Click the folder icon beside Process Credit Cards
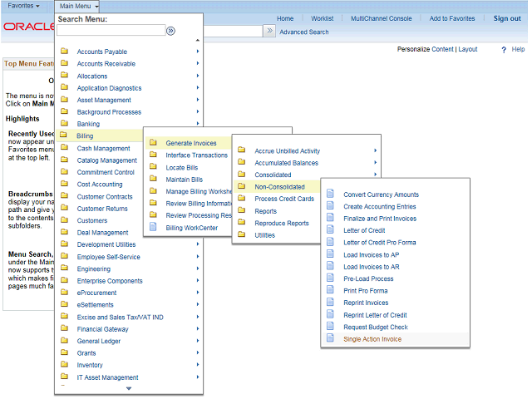 (241, 199)
